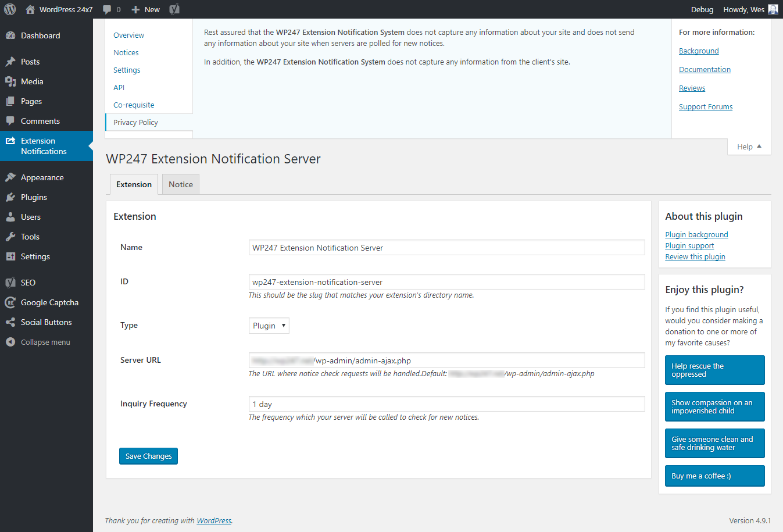Open the Yoast SEO icon in admin bar
This screenshot has height=532, width=783.
pyautogui.click(x=174, y=9)
